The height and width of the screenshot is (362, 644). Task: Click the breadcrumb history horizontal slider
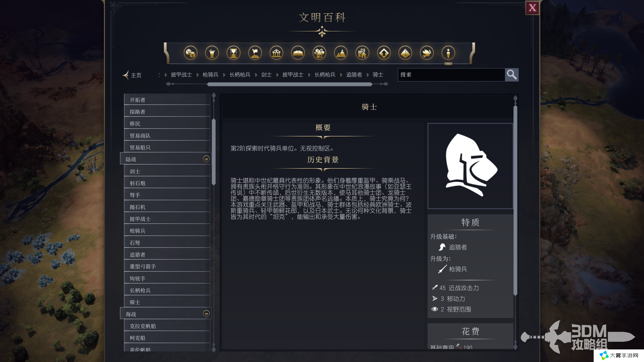point(289,84)
